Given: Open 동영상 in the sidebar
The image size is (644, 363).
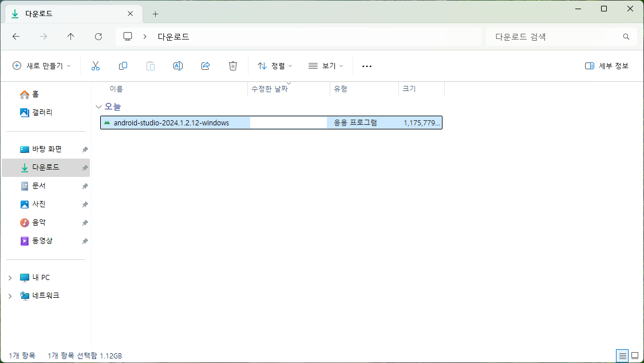Looking at the screenshot, I should (x=36, y=240).
